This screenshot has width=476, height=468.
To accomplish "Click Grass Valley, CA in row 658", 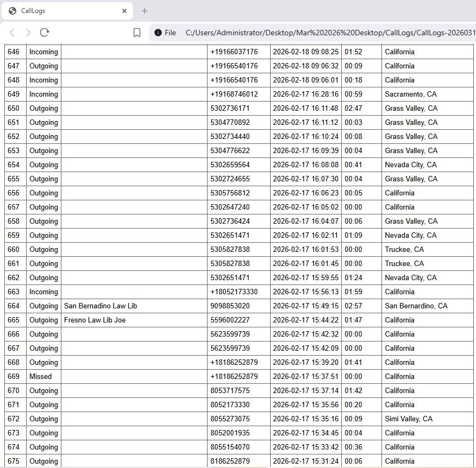I will tap(411, 221).
